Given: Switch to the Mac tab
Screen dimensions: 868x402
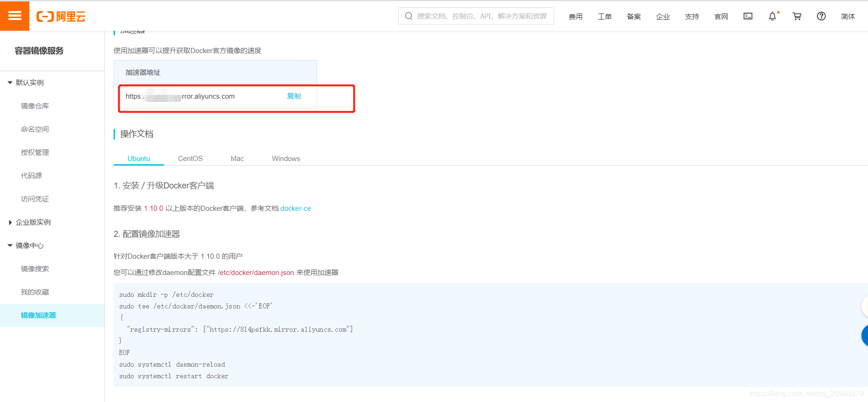Looking at the screenshot, I should coord(237,159).
